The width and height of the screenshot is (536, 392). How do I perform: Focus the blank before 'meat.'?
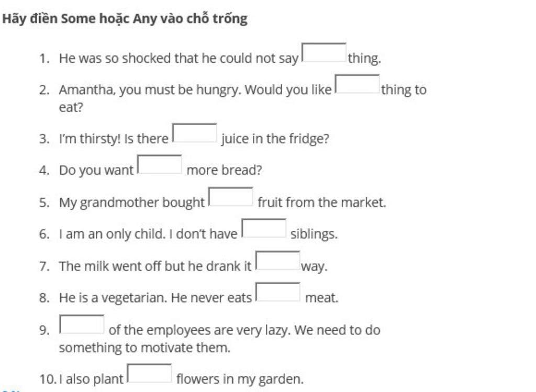pos(278,292)
